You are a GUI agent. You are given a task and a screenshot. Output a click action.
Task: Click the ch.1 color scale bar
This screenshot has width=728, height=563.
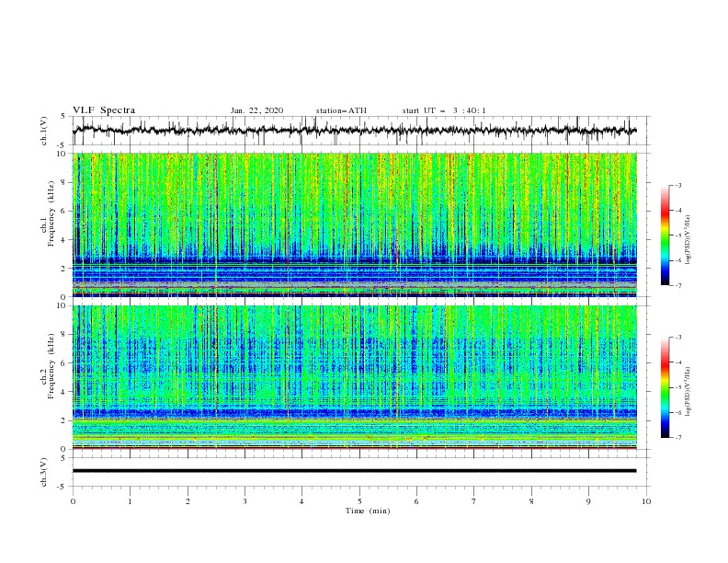(665, 236)
